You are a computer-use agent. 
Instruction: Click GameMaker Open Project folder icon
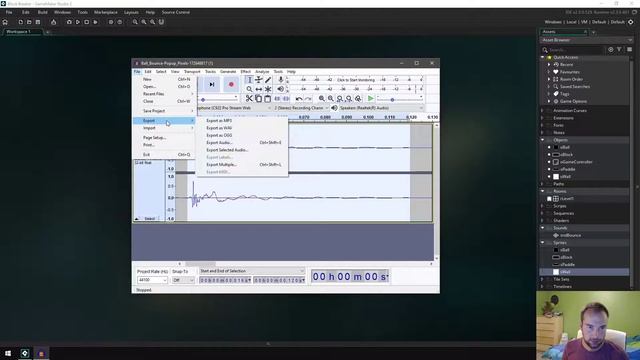(x=29, y=22)
